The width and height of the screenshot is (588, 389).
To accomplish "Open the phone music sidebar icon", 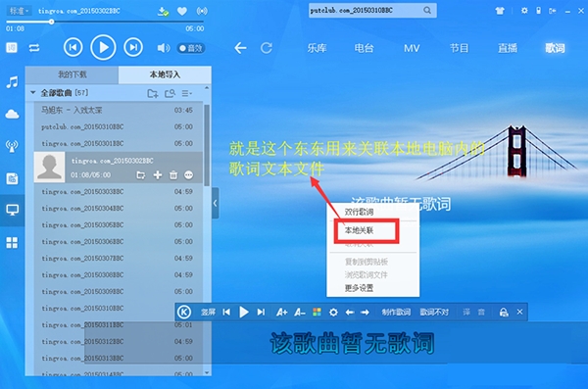I will point(12,179).
